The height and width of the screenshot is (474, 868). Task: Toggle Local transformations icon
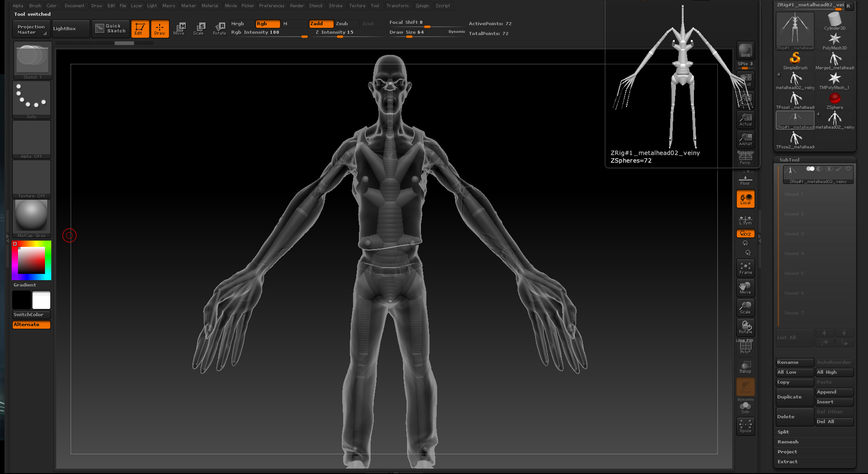[745, 199]
